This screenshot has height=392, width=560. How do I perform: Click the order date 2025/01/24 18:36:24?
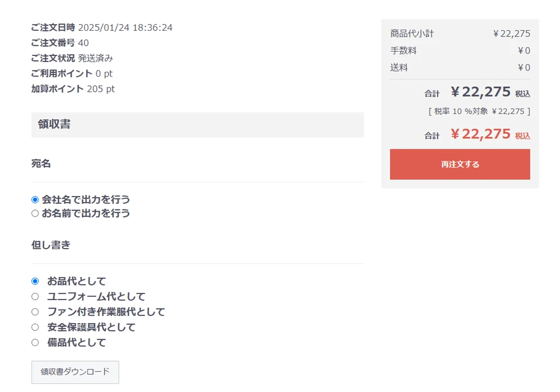(x=125, y=27)
